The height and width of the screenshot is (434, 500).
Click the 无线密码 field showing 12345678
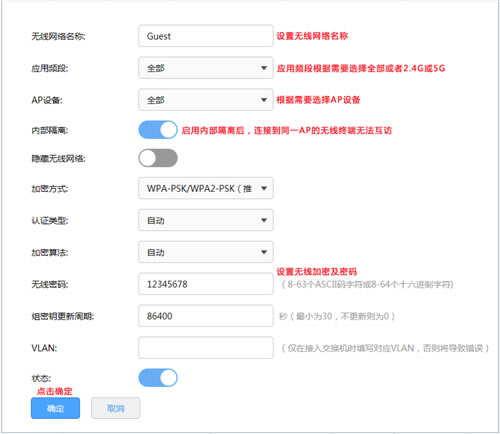click(x=206, y=284)
